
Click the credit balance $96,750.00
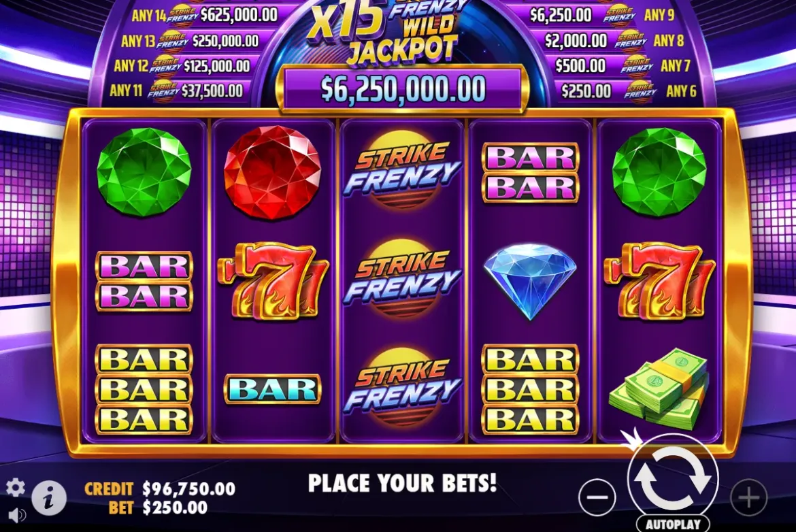coord(189,489)
